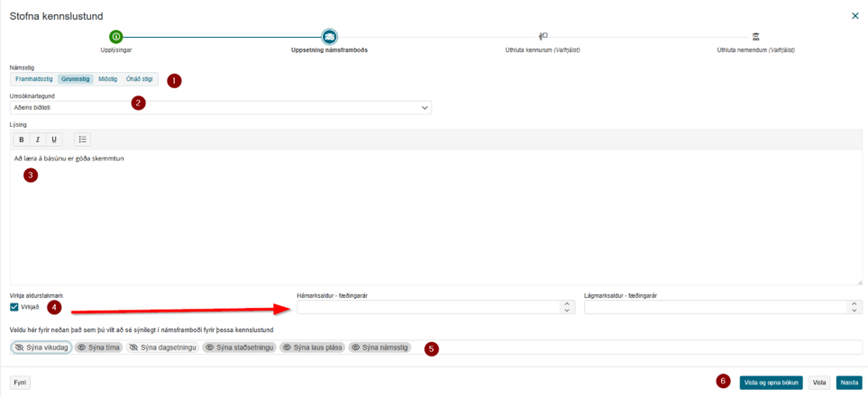
Task: Select Óháð stigi study level
Action: point(140,79)
